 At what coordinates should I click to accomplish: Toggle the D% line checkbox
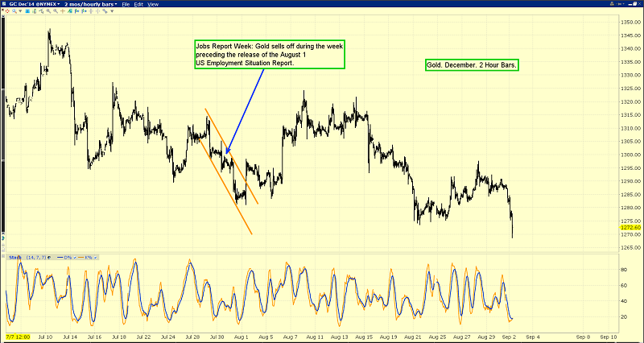75,258
